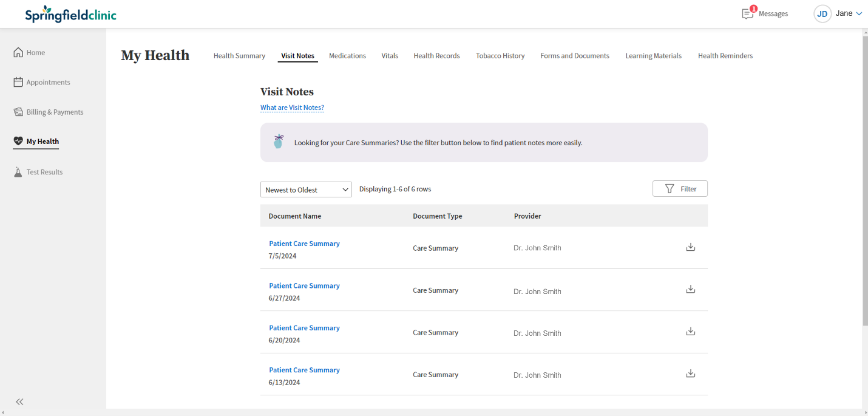Open the Forms and Documents tab
868x416 pixels.
575,56
